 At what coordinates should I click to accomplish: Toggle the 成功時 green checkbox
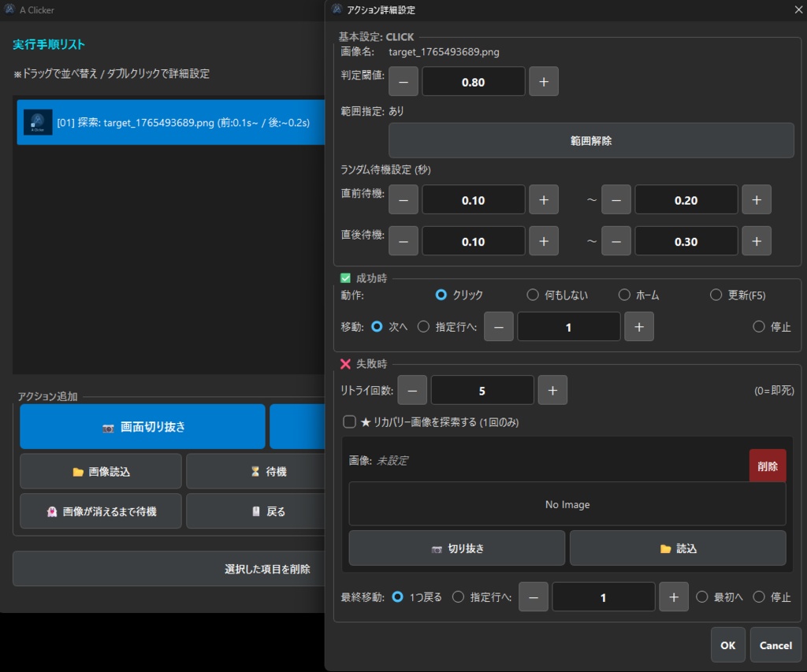[x=345, y=278]
